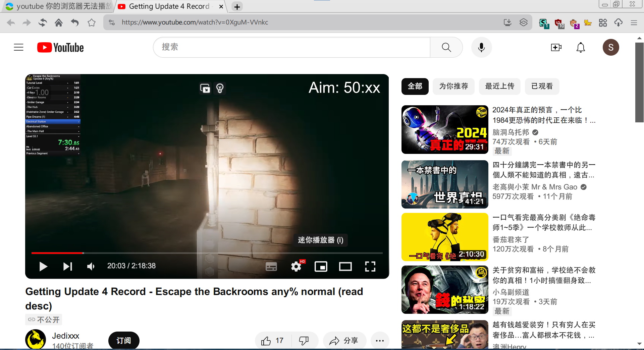Skip to the next video
This screenshot has width=644, height=350.
(x=67, y=267)
